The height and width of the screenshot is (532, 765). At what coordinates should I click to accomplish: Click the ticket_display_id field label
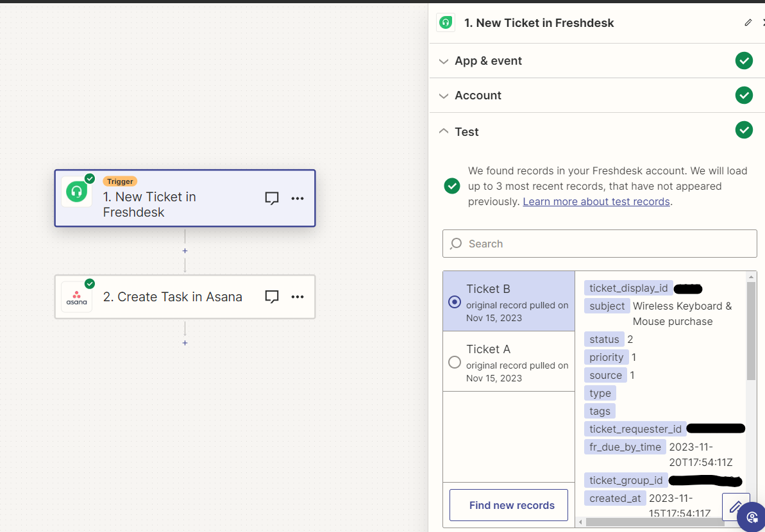(628, 288)
